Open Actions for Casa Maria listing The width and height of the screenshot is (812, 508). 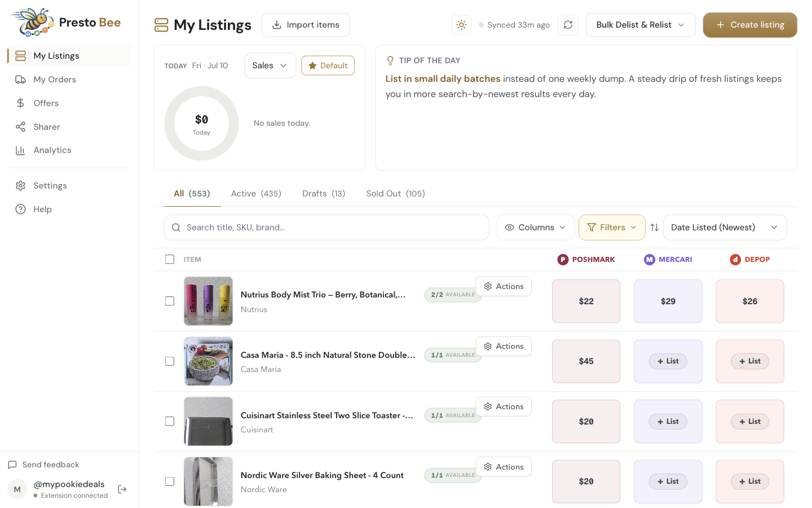pos(504,346)
